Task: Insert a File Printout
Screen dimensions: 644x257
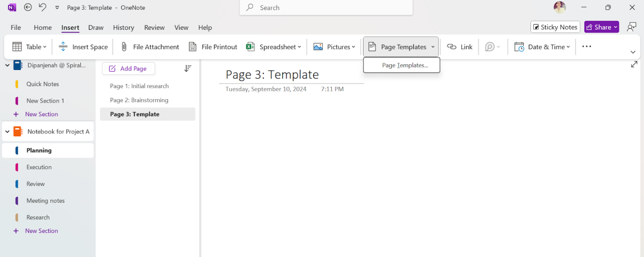Action: [x=213, y=47]
